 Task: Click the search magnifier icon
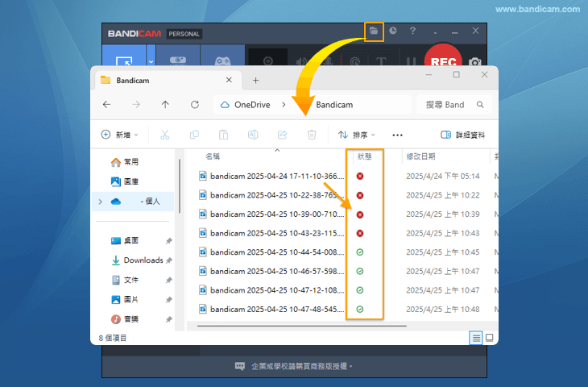480,105
